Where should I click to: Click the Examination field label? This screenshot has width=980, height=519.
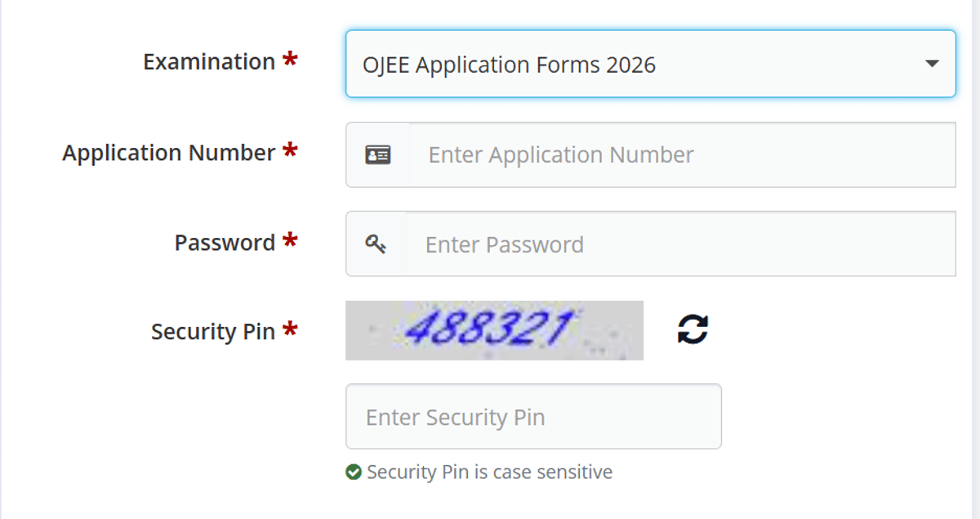[209, 61]
